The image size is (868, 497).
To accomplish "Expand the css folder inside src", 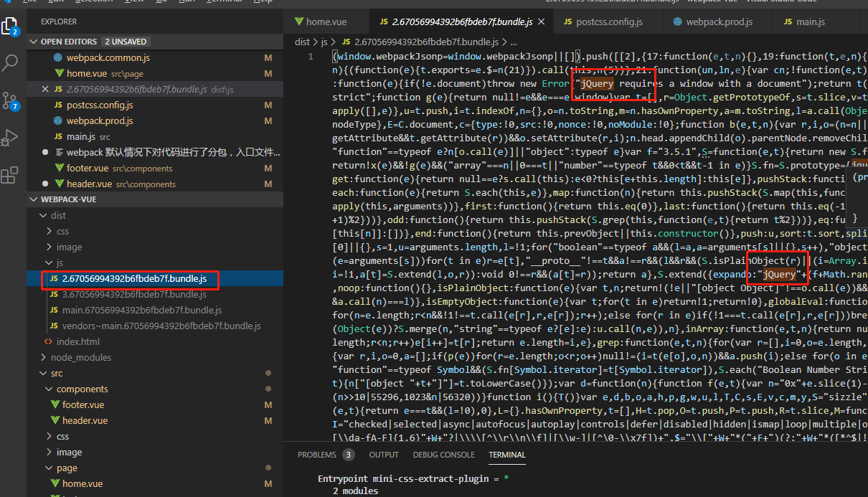I will (49, 436).
